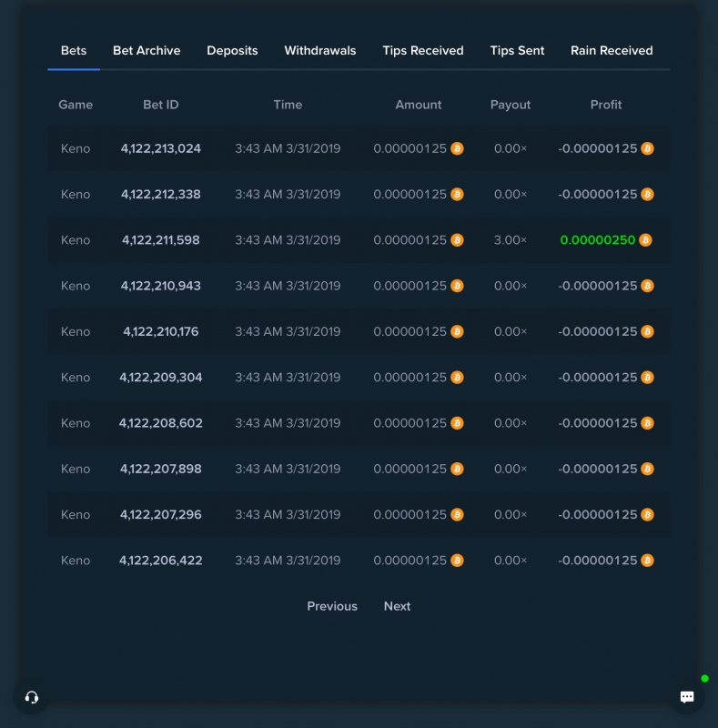Open the Tips Sent tab
The width and height of the screenshot is (718, 728).
pos(517,51)
